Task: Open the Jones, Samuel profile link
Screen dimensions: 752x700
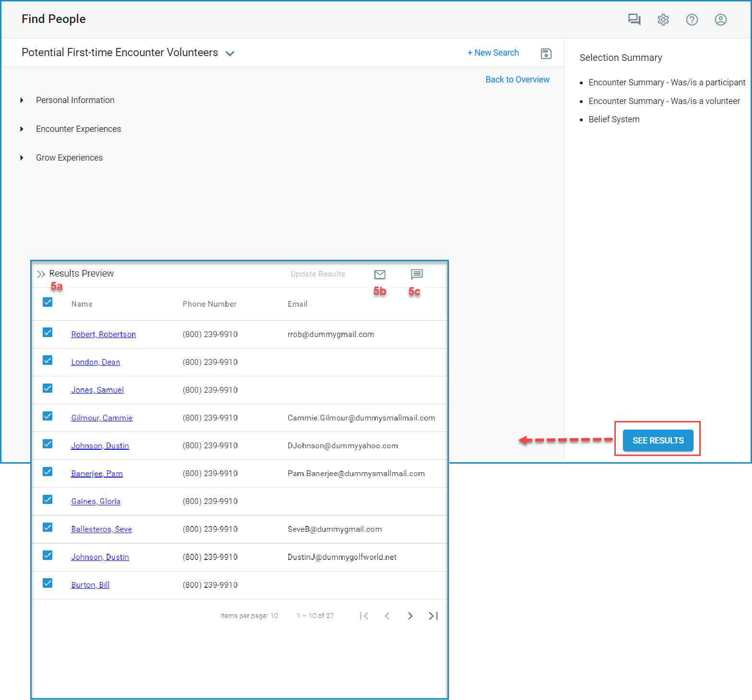Action: (97, 390)
